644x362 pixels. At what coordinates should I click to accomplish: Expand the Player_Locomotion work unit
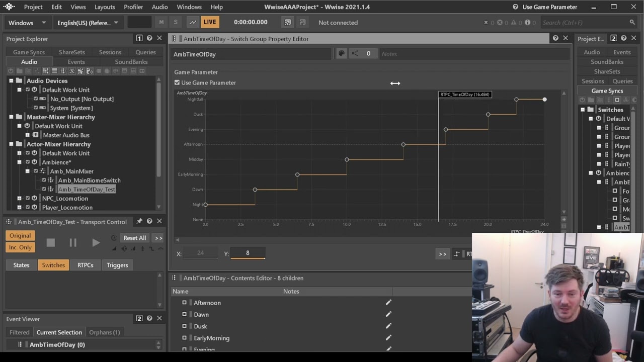pyautogui.click(x=19, y=208)
